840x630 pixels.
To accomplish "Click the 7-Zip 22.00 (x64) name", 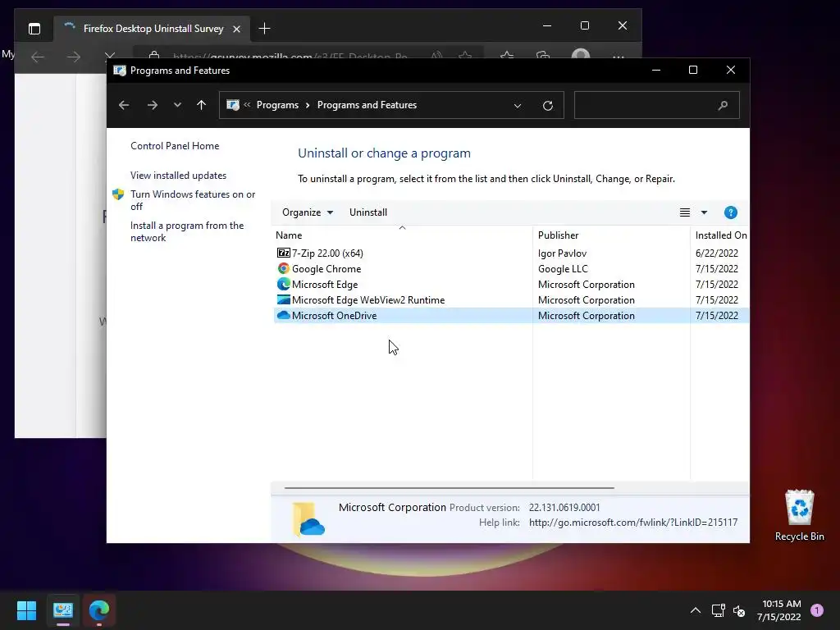I will (x=327, y=253).
